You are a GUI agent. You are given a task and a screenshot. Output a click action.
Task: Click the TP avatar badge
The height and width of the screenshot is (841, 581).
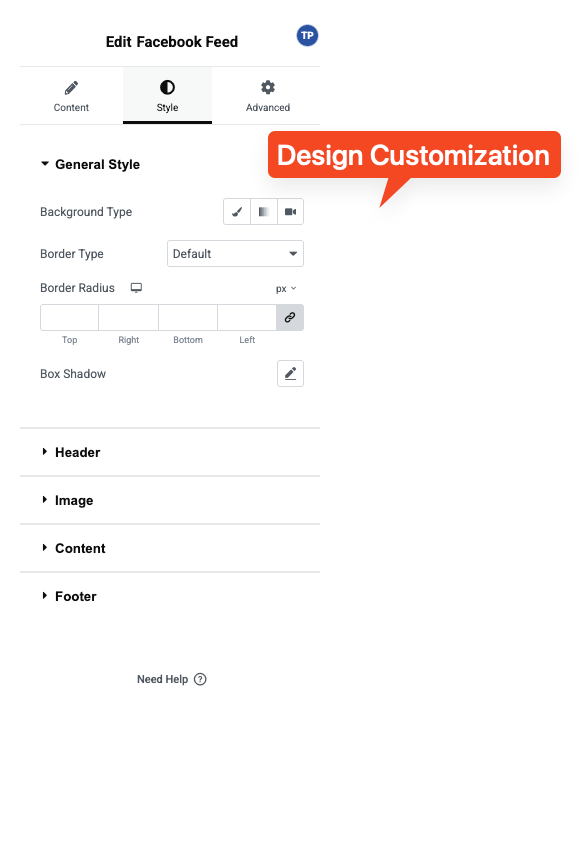click(x=307, y=36)
